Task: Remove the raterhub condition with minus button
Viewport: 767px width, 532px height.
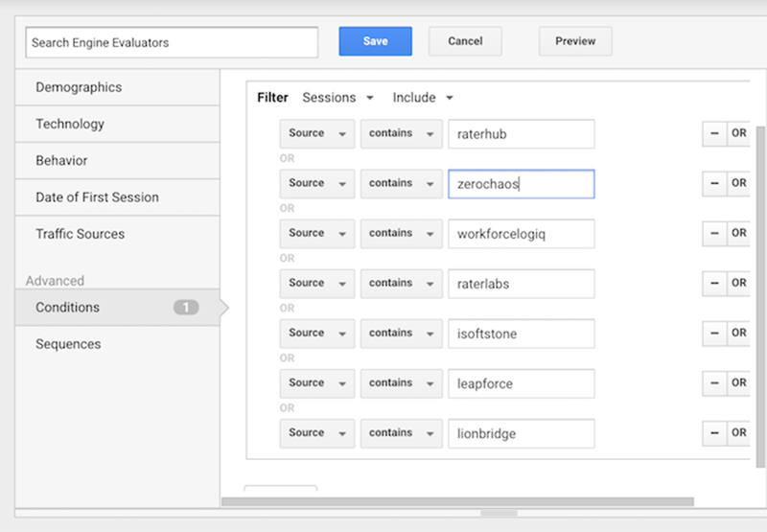Action: pyautogui.click(x=714, y=133)
